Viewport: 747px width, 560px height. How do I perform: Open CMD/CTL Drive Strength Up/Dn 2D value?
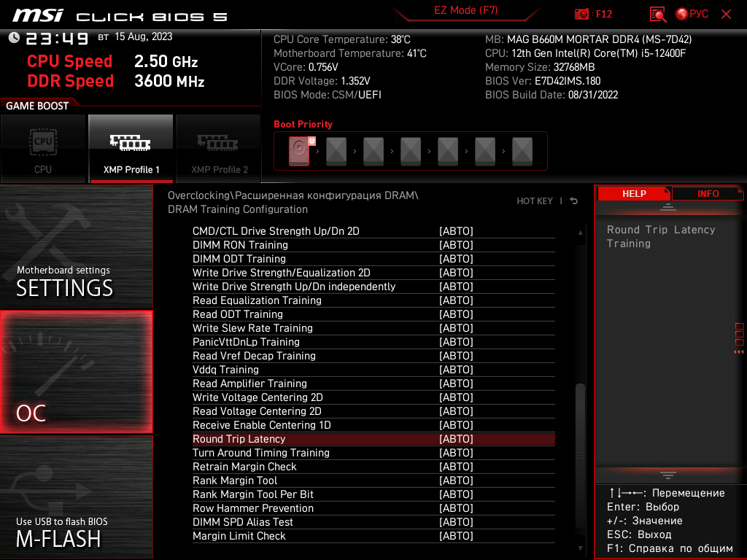(456, 231)
